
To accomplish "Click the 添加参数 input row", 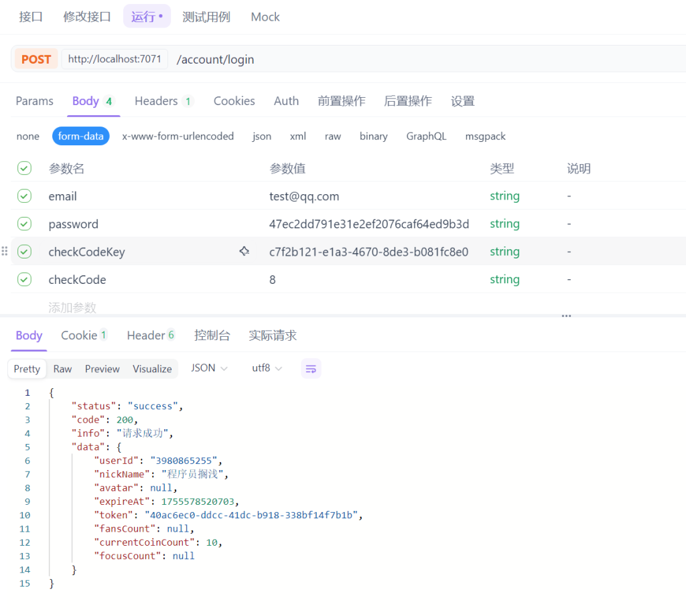I will pos(72,307).
